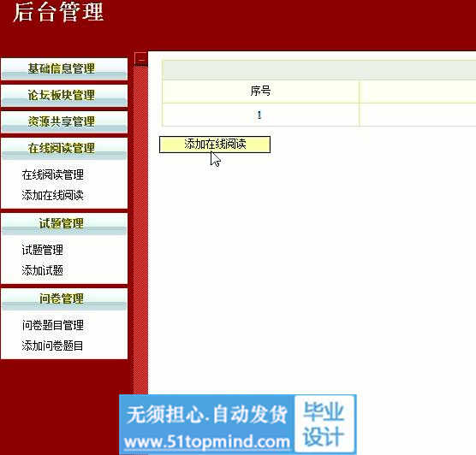Open 问卷题目管理 sidebar link
The width and height of the screenshot is (476, 455).
pos(52,325)
